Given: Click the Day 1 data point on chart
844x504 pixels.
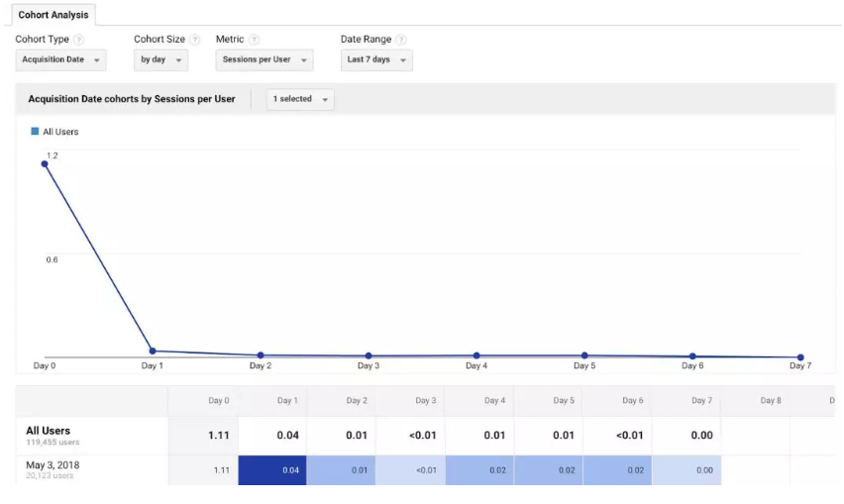Looking at the screenshot, I should click(x=152, y=351).
